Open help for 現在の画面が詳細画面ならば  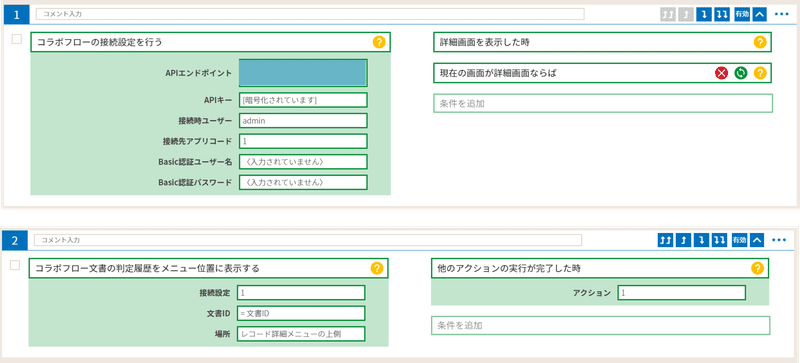pos(760,73)
